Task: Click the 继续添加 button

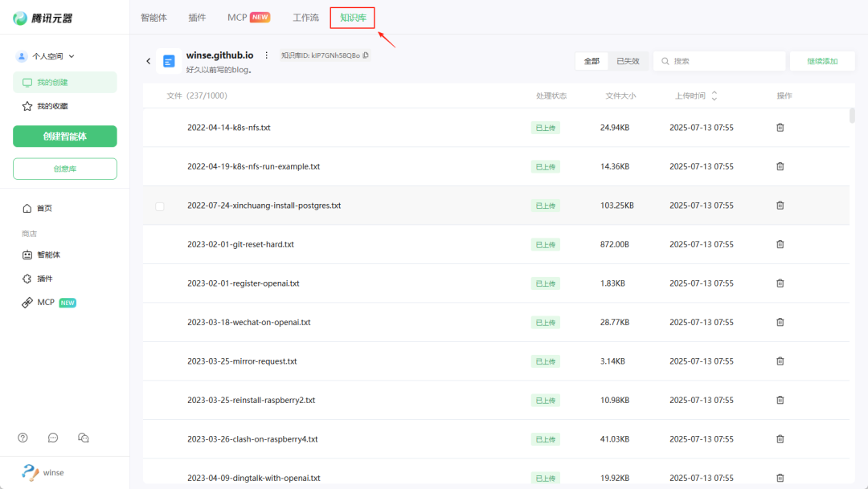Action: point(822,61)
